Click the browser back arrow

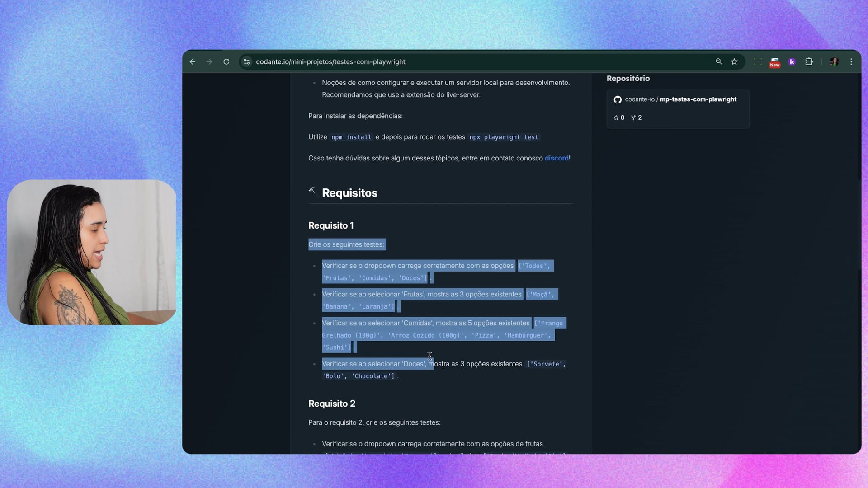193,62
